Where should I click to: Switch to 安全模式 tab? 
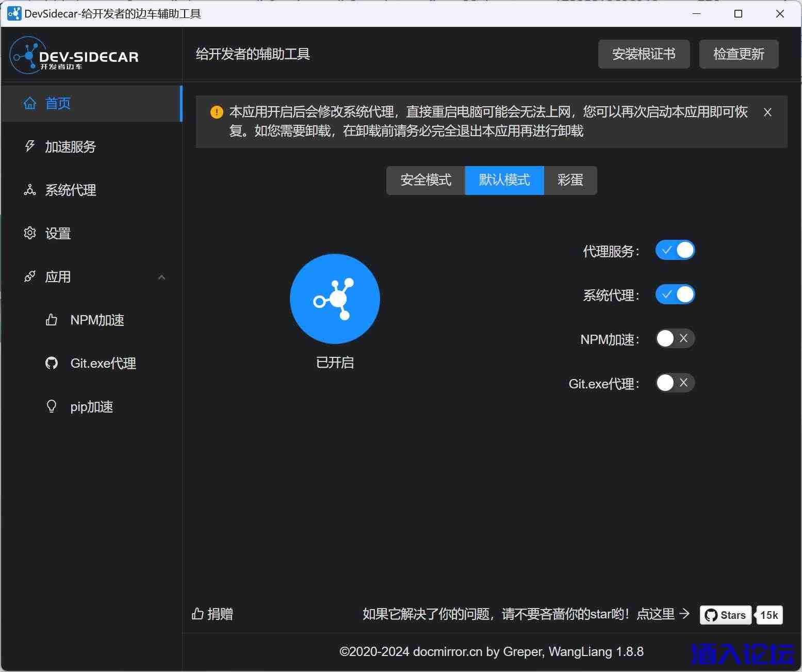tap(425, 181)
